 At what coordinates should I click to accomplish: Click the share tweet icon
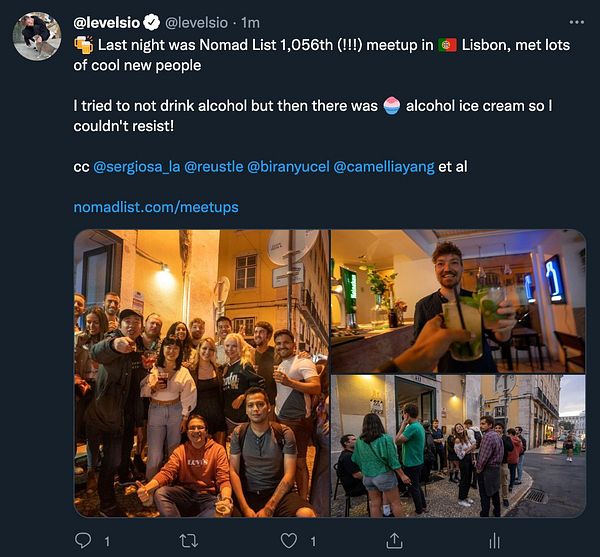click(x=395, y=541)
